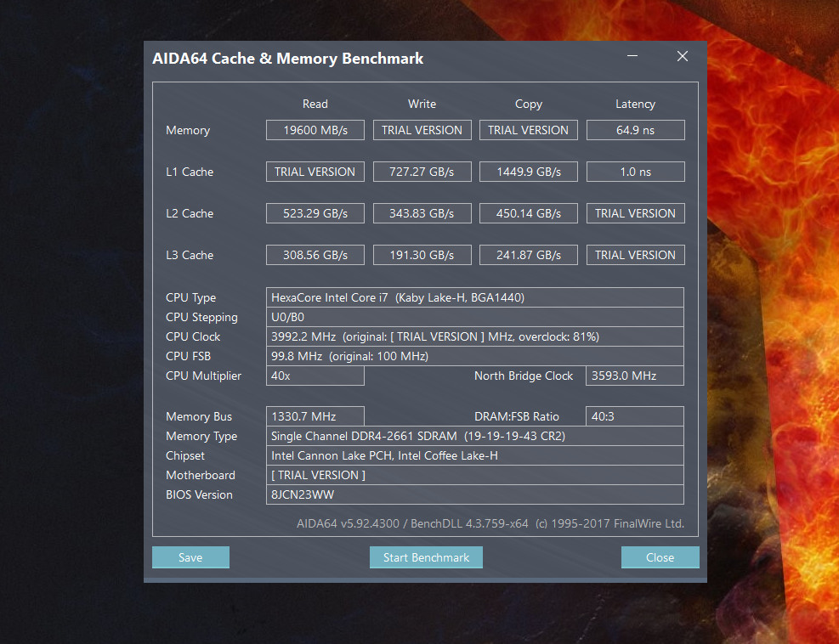Click the Memory Type field listing DDR4-2661 SDRAM
Image resolution: width=839 pixels, height=644 pixels.
point(476,436)
